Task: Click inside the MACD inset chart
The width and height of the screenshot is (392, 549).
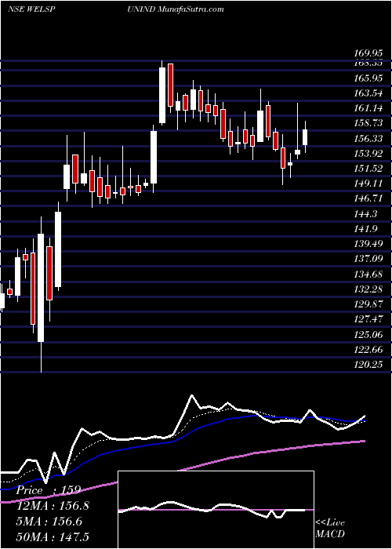Action: coord(216,510)
